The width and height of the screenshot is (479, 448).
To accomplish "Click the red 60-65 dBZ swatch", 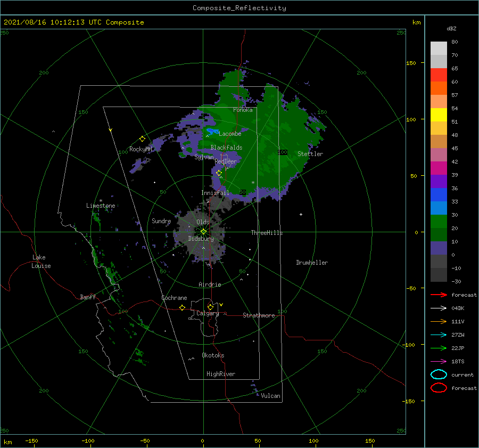I will point(439,75).
